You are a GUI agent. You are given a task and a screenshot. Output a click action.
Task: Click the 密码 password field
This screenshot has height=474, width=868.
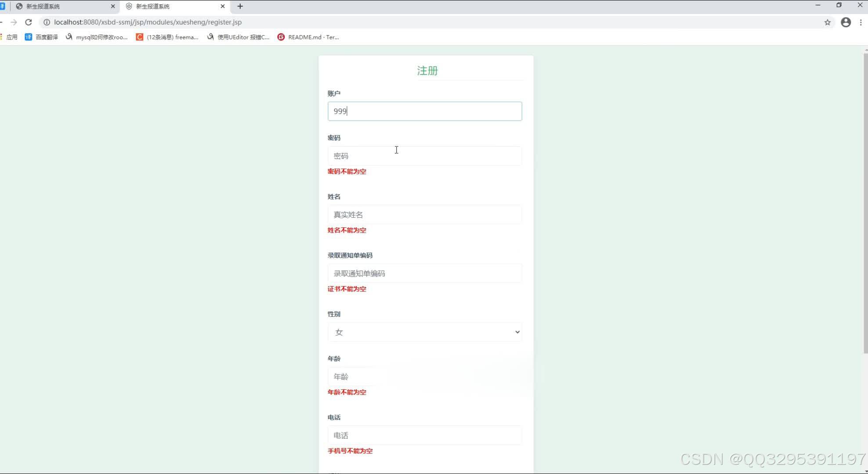[425, 156]
